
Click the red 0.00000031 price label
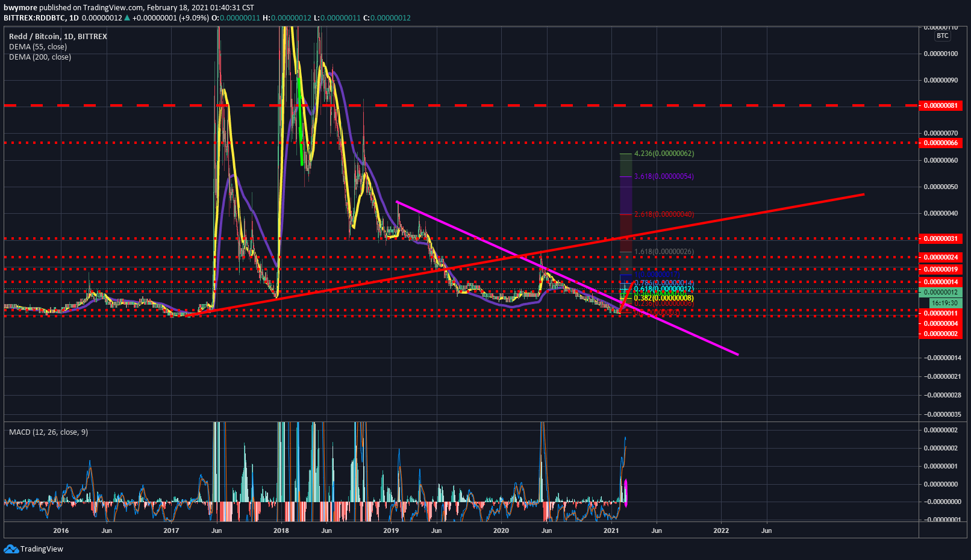[x=940, y=238]
